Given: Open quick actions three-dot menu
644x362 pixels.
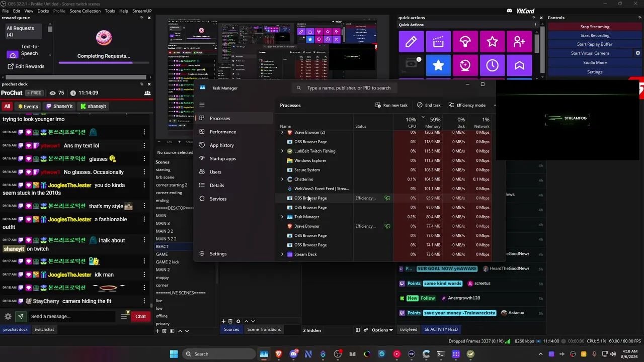Looking at the screenshot, I should click(535, 25).
